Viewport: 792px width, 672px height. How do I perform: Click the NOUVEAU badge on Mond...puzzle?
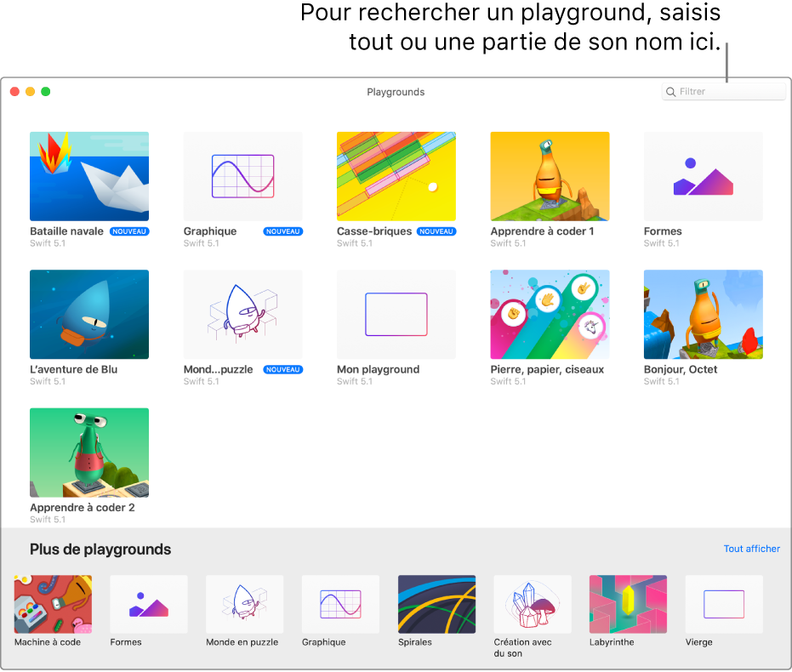coord(282,370)
